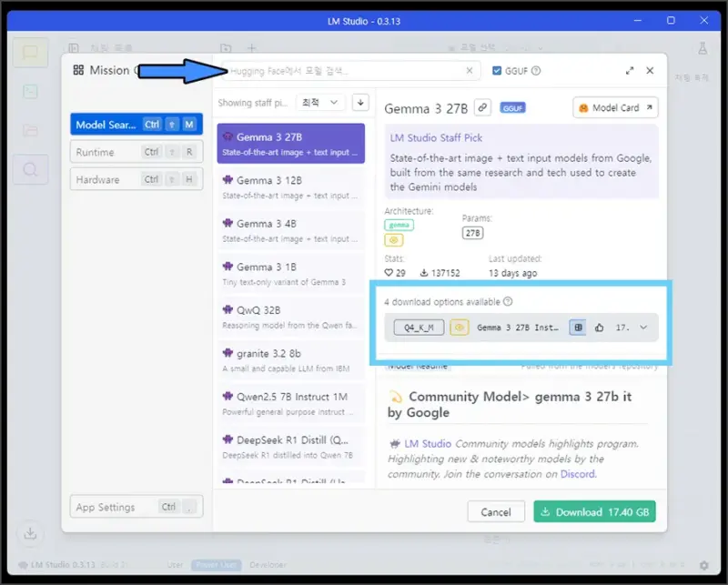The width and height of the screenshot is (728, 585).
Task: Click the Model Card button
Action: pyautogui.click(x=616, y=107)
